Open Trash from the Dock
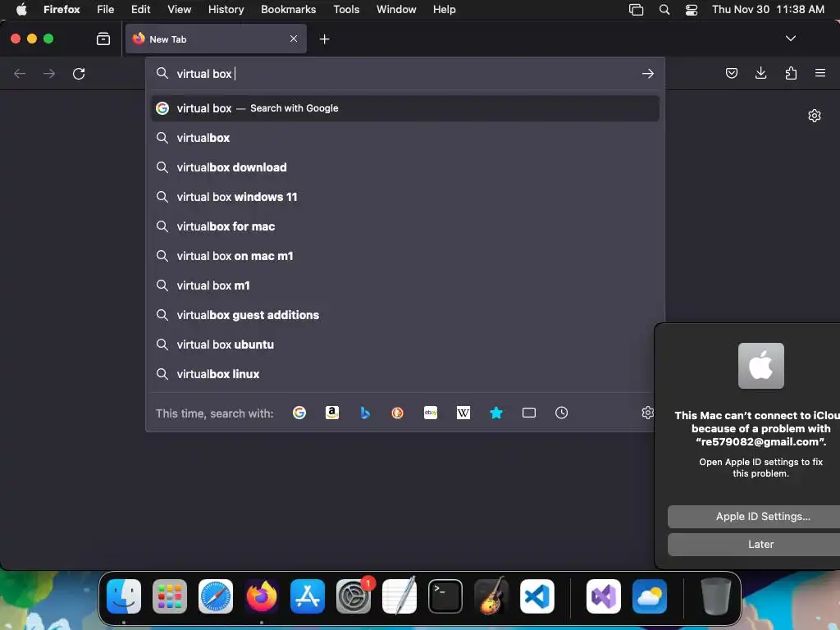Image resolution: width=840 pixels, height=630 pixels. (715, 596)
